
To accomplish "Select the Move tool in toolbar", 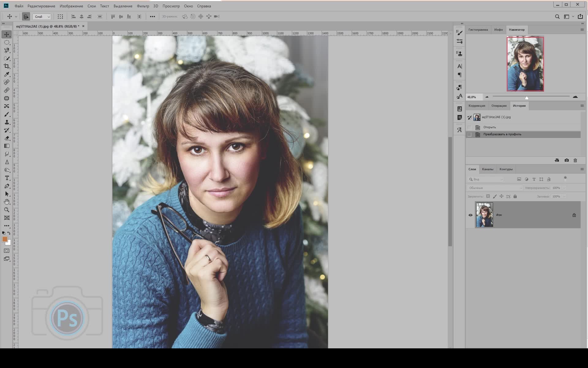I will coord(7,34).
